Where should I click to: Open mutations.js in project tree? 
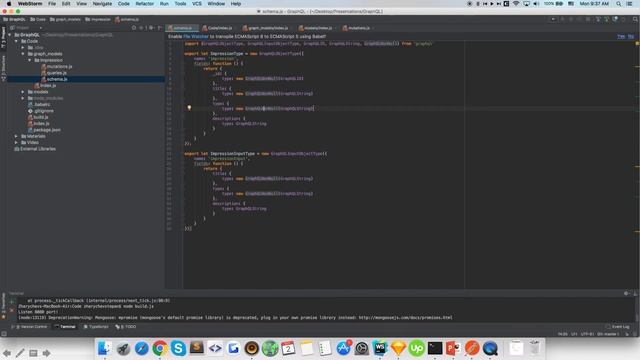57,67
